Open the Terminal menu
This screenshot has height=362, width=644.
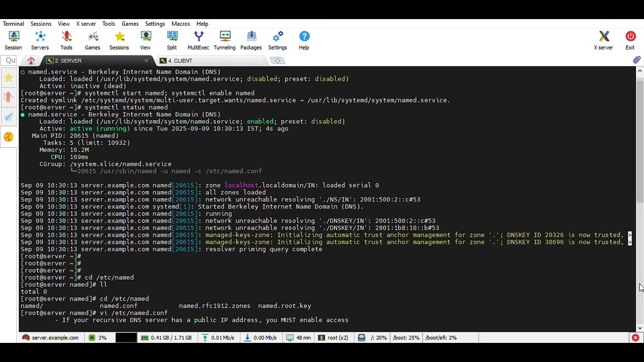(x=14, y=24)
